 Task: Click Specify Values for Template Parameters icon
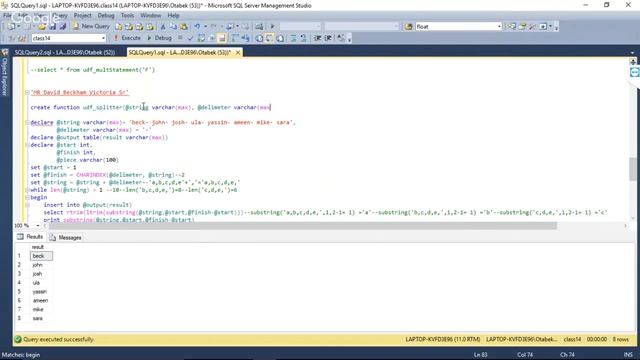point(341,38)
